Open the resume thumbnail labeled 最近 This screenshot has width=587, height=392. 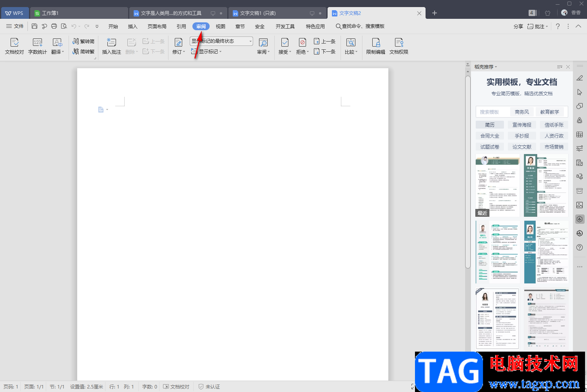tap(498, 185)
